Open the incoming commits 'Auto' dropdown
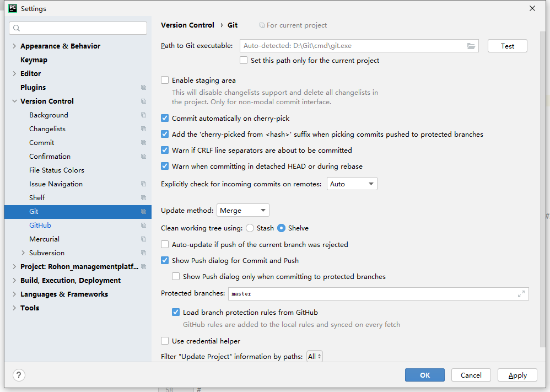The image size is (550, 392). (352, 184)
